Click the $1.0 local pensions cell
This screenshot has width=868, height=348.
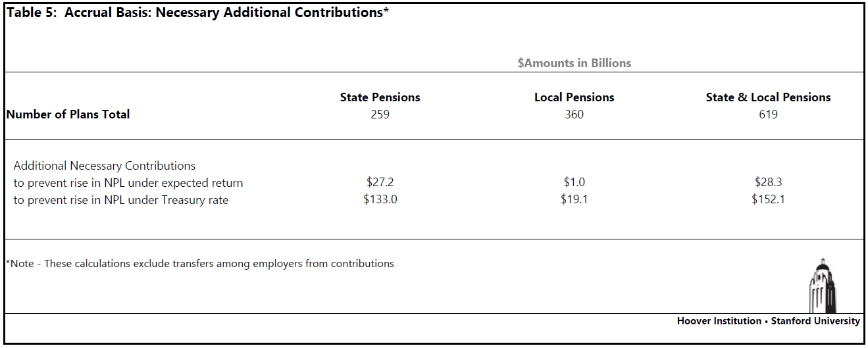click(574, 182)
